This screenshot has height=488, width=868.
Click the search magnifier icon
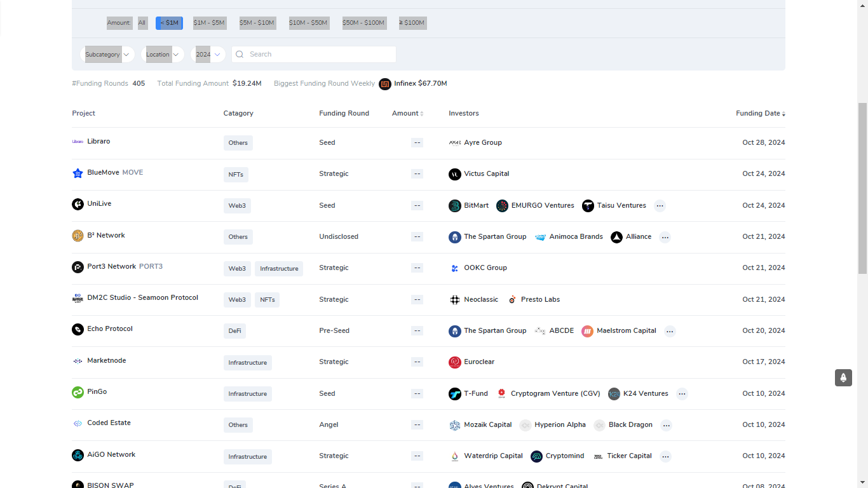click(x=240, y=55)
